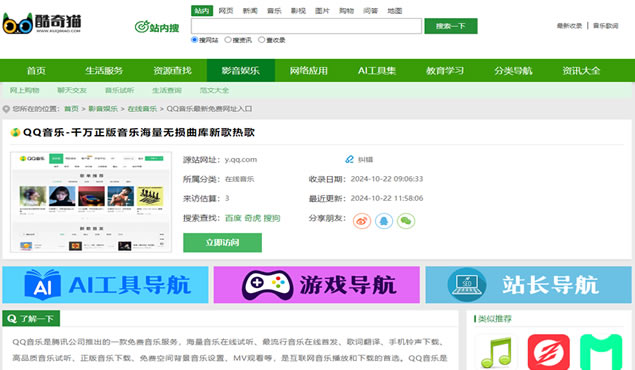Open the QQ音乐 site screenshot thumbnail
The width and height of the screenshot is (635, 370).
click(x=91, y=202)
